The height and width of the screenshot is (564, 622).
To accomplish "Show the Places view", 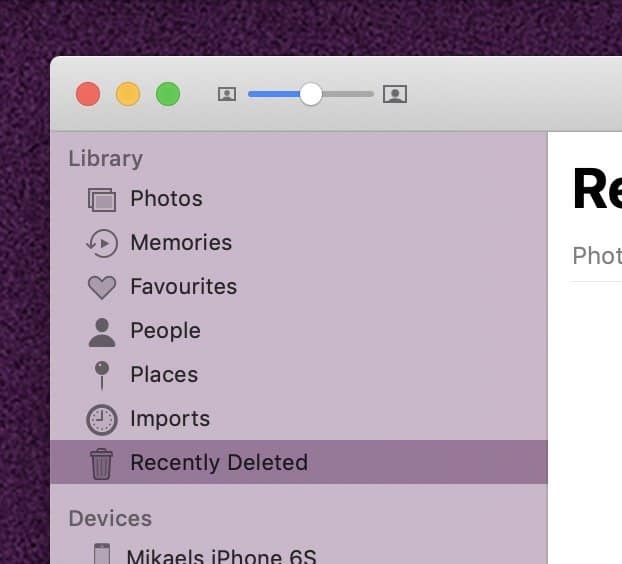I will (x=299, y=375).
